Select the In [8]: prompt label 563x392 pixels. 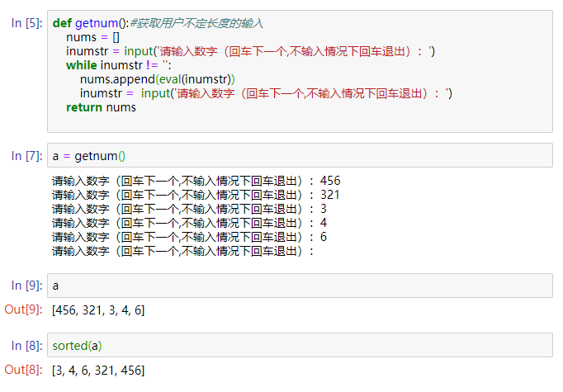27,346
